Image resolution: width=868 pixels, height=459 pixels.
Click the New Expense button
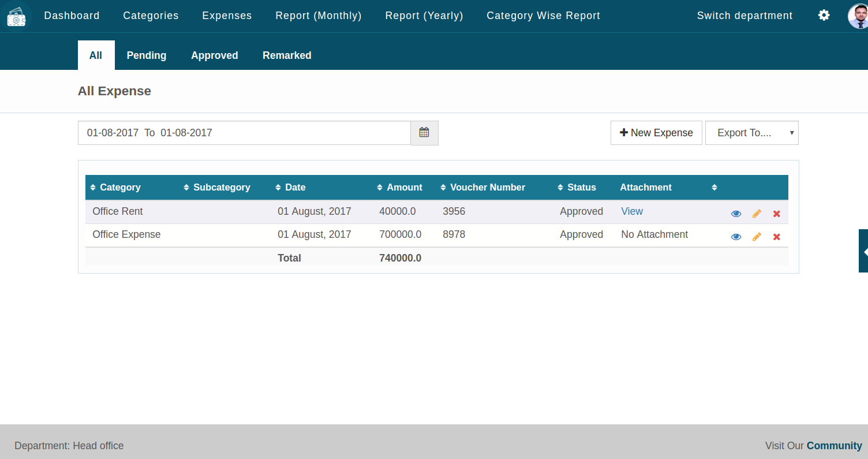click(x=656, y=133)
